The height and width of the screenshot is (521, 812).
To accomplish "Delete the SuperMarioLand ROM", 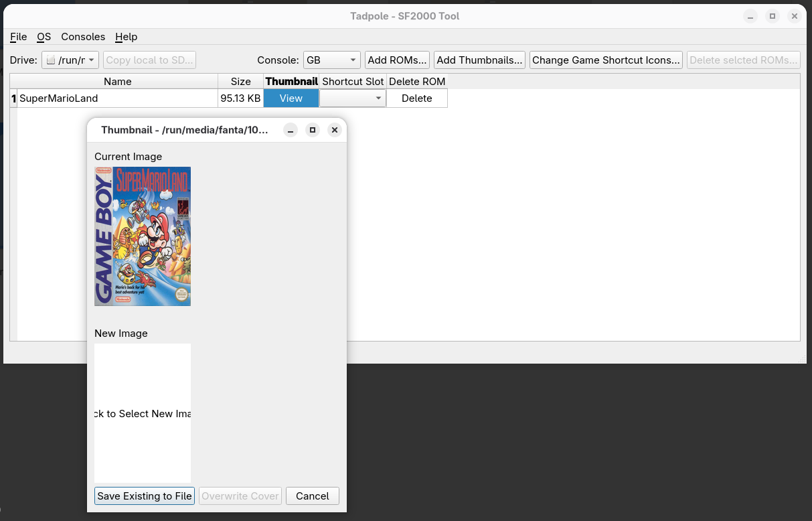I will [416, 98].
